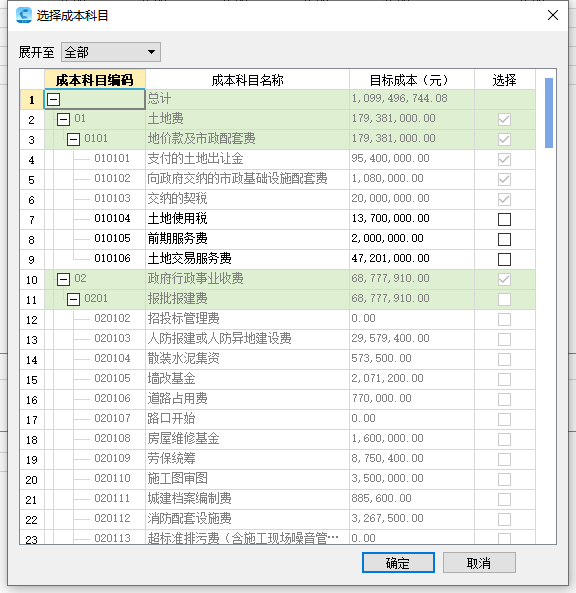Screen dimensions: 576x593
Task: Check the box for 土地交易服务费
Action: tap(504, 259)
